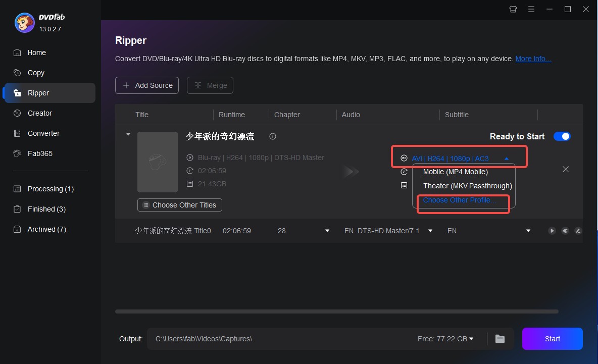
Task: Open advanced settings wrench icon for Title0
Action: (x=565, y=231)
